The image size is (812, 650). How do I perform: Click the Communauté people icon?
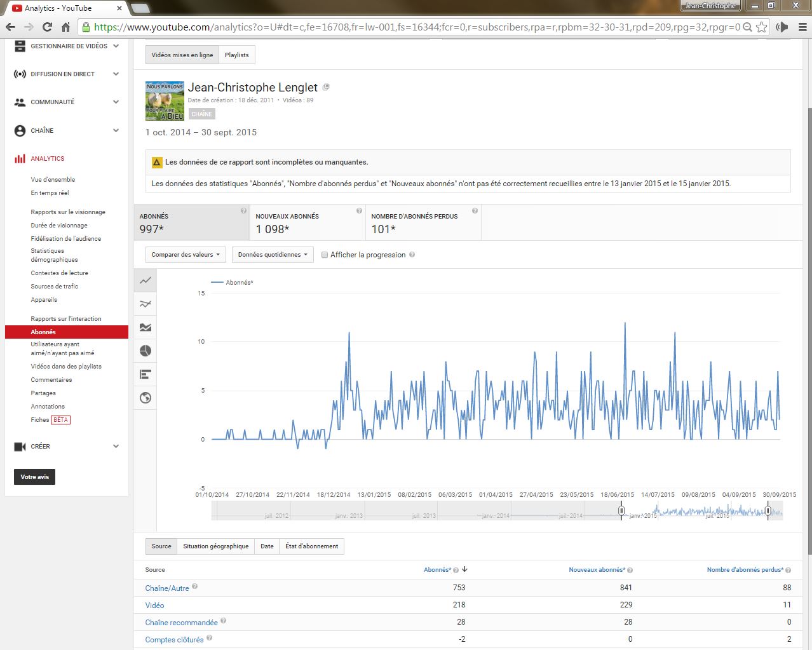20,102
